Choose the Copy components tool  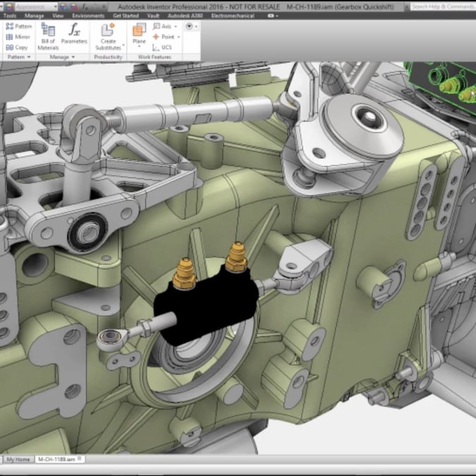tap(17, 47)
